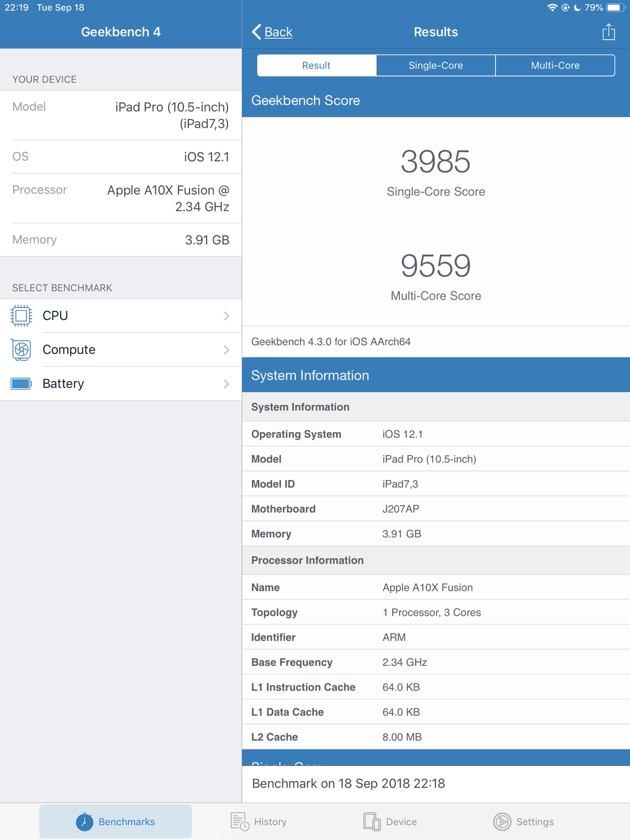Tap the sidebar Model iPad Pro row
The image size is (630, 840).
[121, 115]
